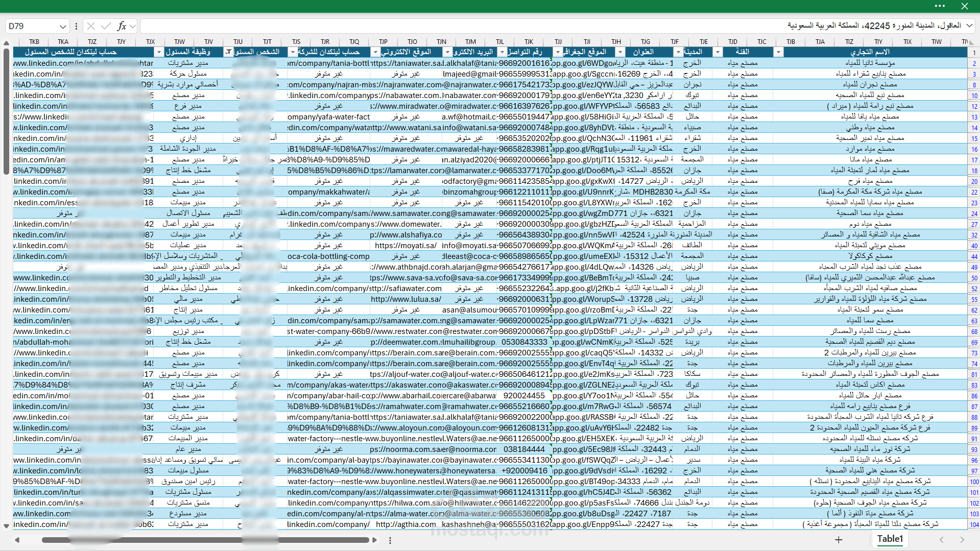This screenshot has height=551, width=980.
Task: Go to next sheet tab arrow
Action: pyautogui.click(x=962, y=539)
